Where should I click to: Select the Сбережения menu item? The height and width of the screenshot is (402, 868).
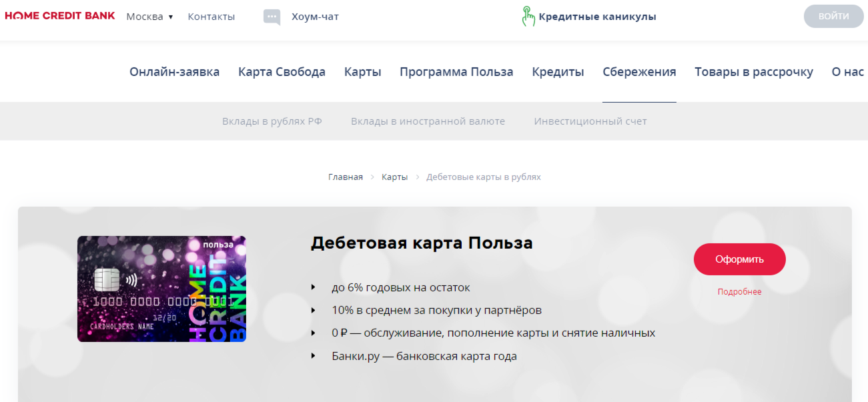[639, 72]
